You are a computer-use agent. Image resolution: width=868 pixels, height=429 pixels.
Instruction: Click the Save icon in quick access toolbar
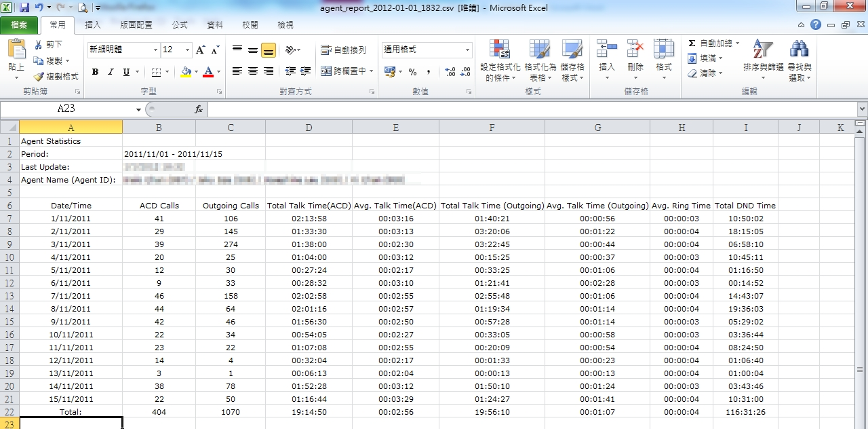point(24,8)
